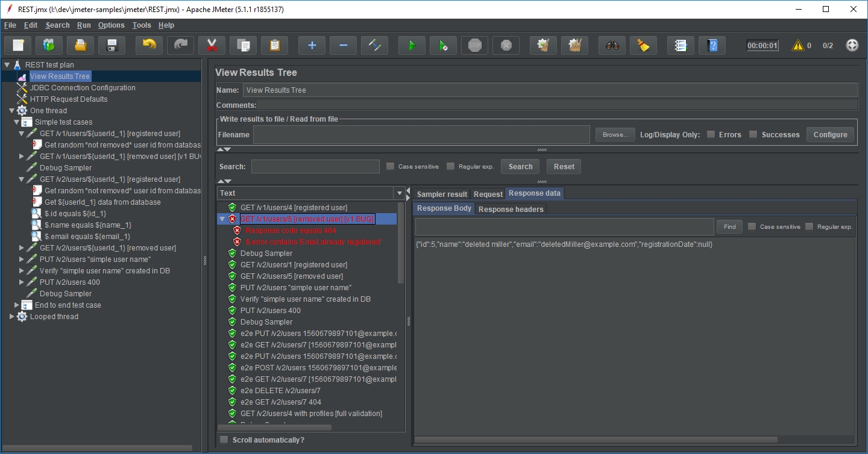Toggle Case sensitive in response body find
Screen dimensions: 868x454
pyautogui.click(x=752, y=226)
